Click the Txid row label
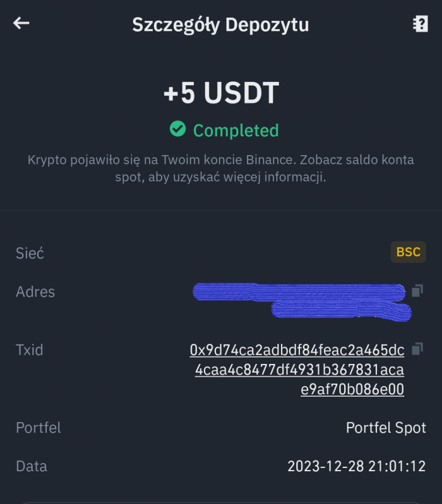Image resolution: width=442 pixels, height=504 pixels. coord(30,350)
